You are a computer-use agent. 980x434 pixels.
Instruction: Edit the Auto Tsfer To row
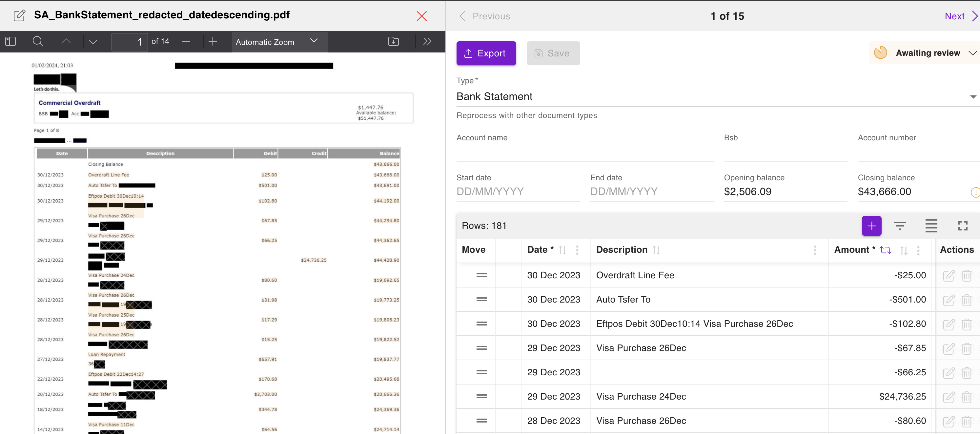click(949, 300)
